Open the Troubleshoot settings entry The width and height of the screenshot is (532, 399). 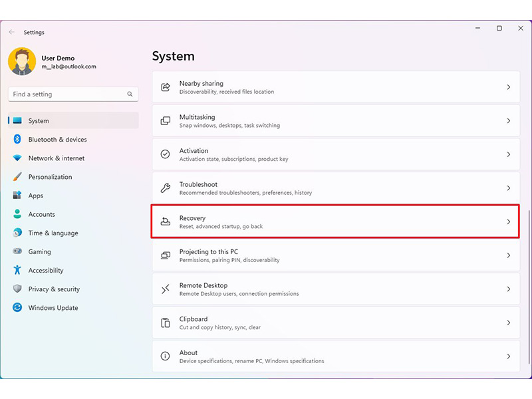tap(336, 188)
